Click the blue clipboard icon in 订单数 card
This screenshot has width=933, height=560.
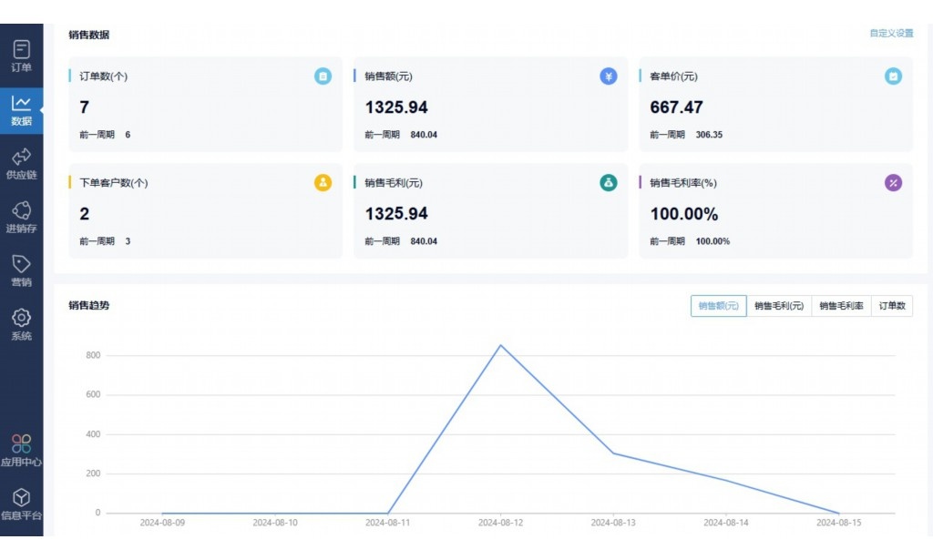323,76
